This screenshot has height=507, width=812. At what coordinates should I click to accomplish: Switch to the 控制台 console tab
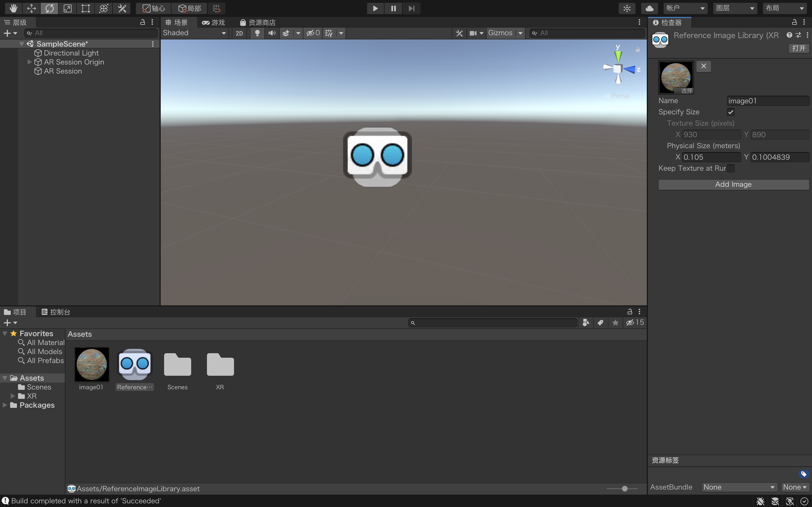(56, 312)
